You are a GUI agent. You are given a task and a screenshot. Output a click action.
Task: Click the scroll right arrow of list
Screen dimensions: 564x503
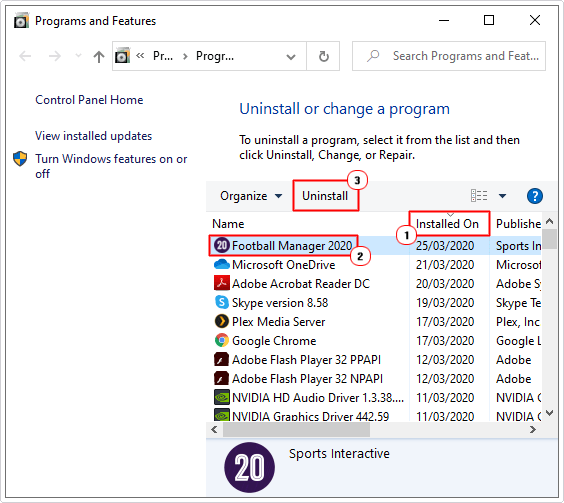click(x=533, y=430)
